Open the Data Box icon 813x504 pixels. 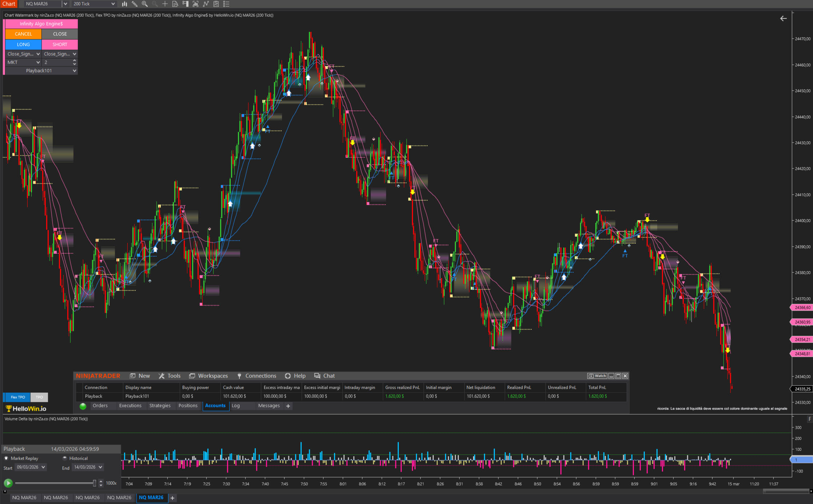(x=175, y=4)
